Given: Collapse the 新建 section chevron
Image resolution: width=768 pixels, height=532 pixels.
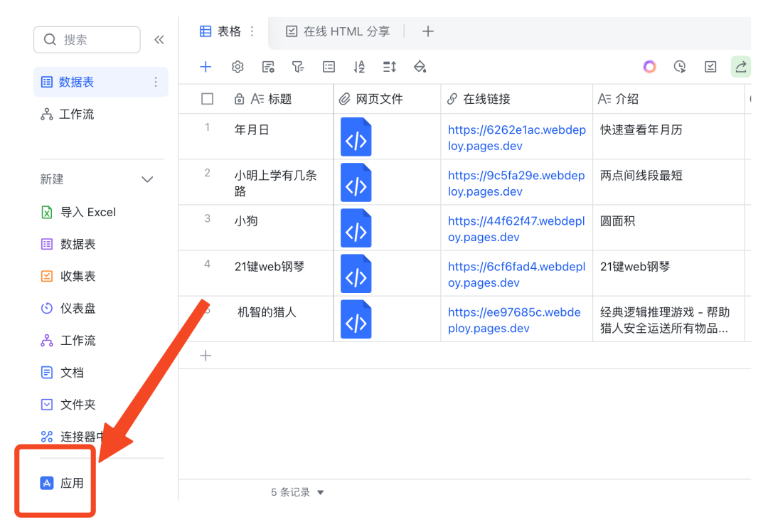Looking at the screenshot, I should pos(147,179).
